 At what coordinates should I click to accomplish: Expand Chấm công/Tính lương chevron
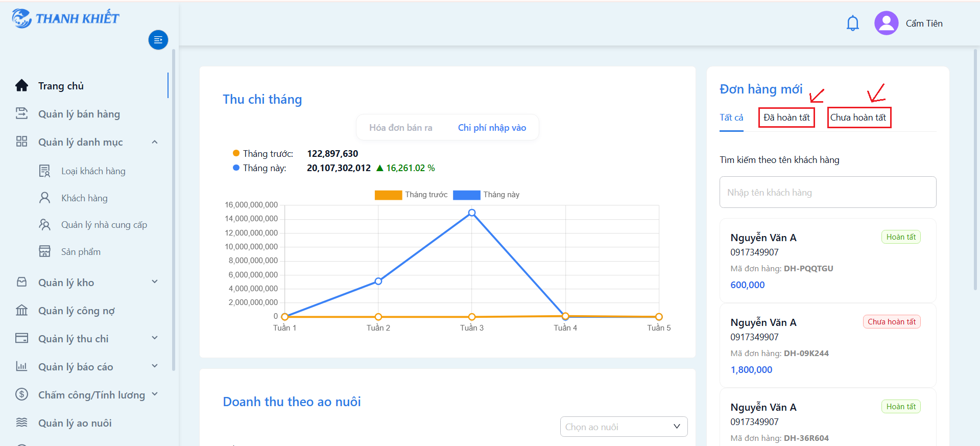click(x=155, y=394)
